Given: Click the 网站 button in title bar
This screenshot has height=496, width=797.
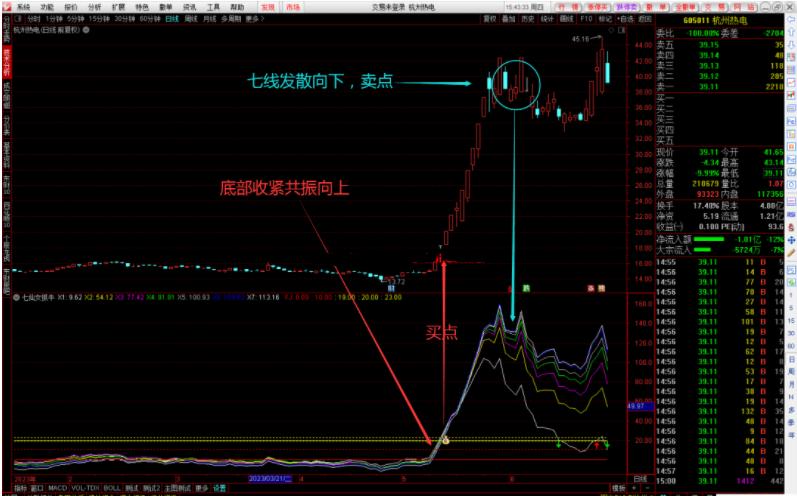Looking at the screenshot, I should 745,7.
